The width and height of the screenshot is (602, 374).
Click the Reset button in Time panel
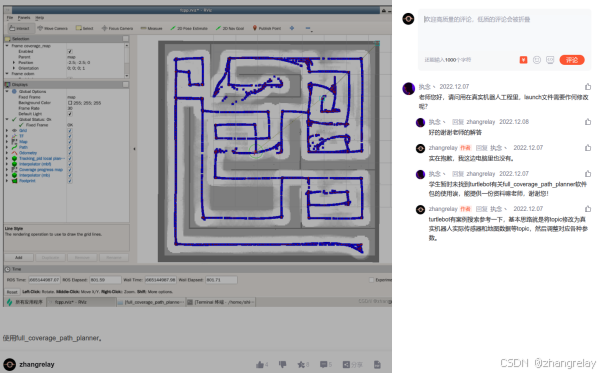tap(12, 292)
